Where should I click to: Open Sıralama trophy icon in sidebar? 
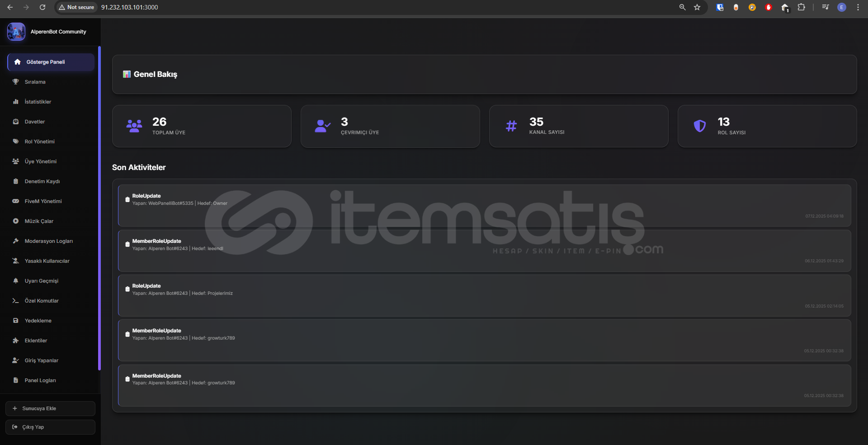pyautogui.click(x=16, y=82)
